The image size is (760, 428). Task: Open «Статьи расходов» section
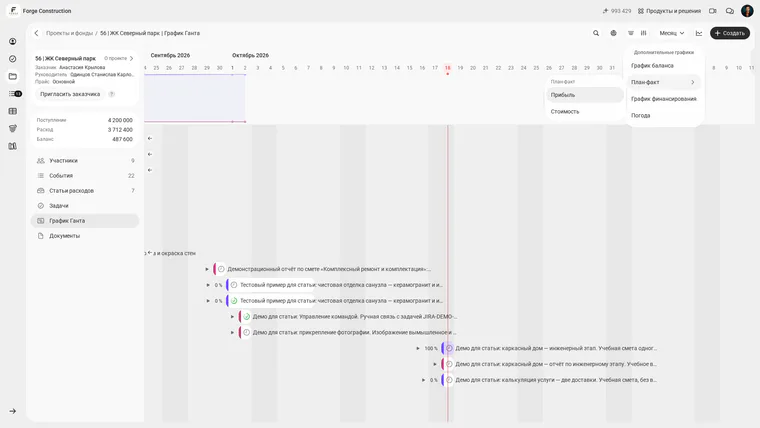click(x=85, y=190)
